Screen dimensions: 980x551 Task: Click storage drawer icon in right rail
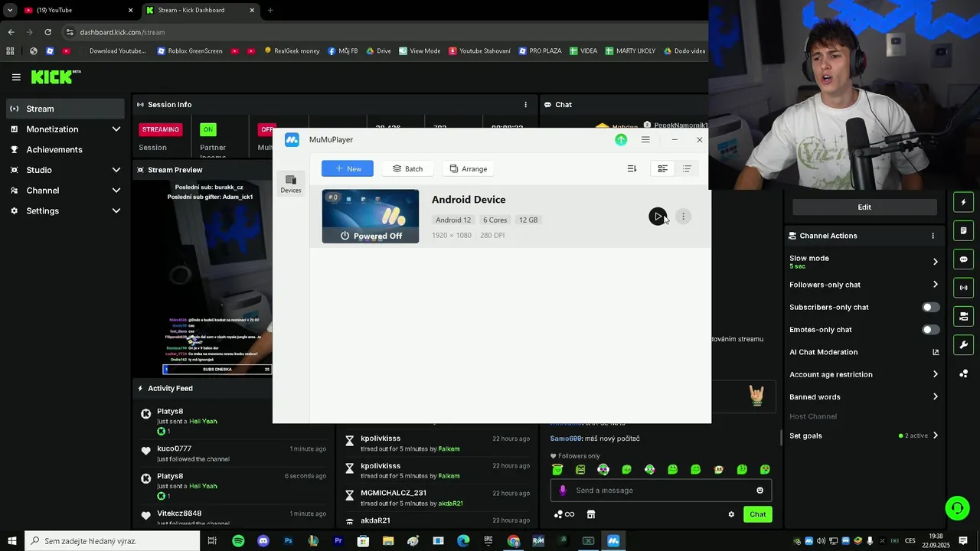click(x=963, y=316)
